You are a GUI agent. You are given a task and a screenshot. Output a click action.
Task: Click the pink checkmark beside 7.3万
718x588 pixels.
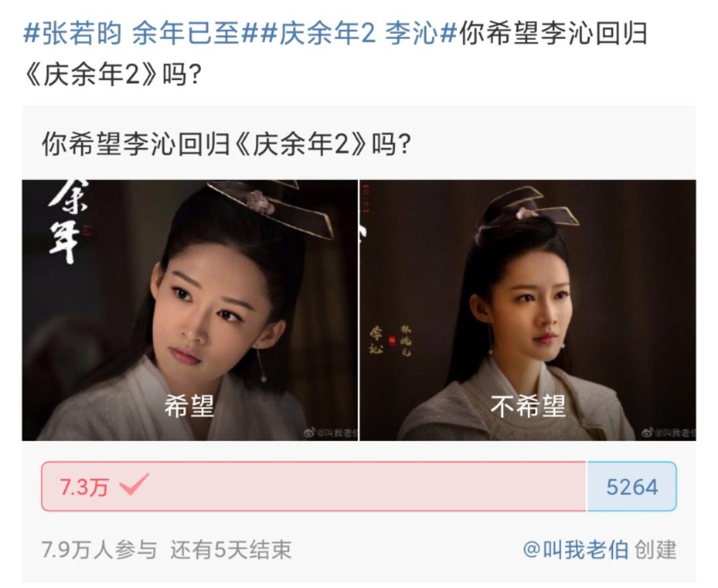[134, 485]
